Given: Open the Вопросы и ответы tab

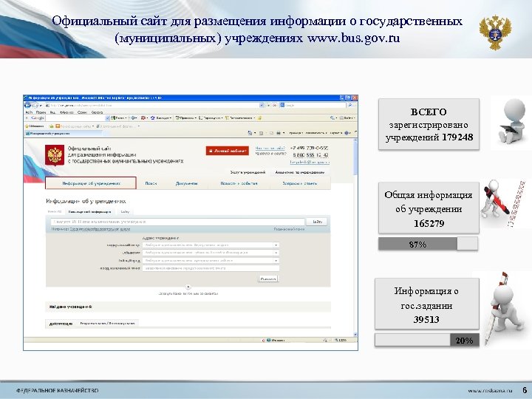Looking at the screenshot, I should pyautogui.click(x=299, y=183).
